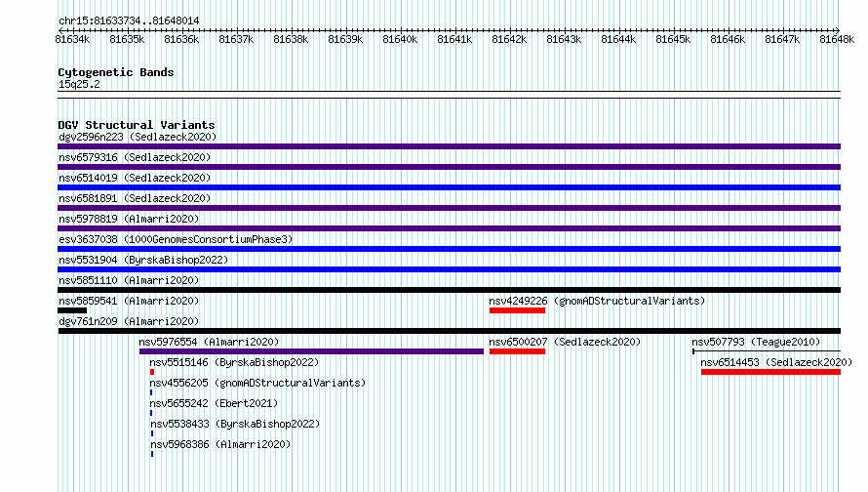Select the blue bar under nsv6514019

tap(449, 187)
